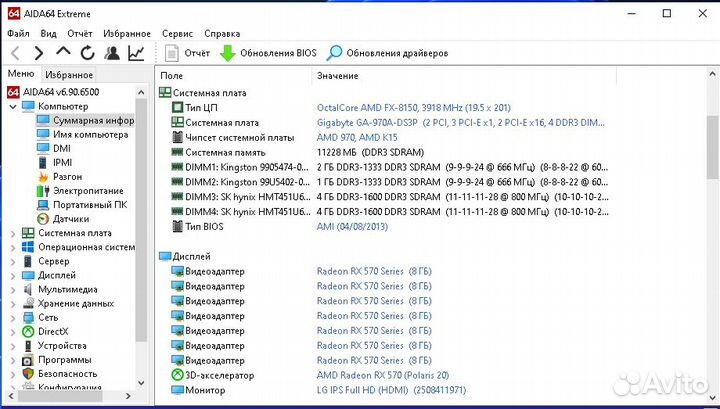Click the Разгон flame icon
Screen dimensions: 720x409
click(43, 176)
